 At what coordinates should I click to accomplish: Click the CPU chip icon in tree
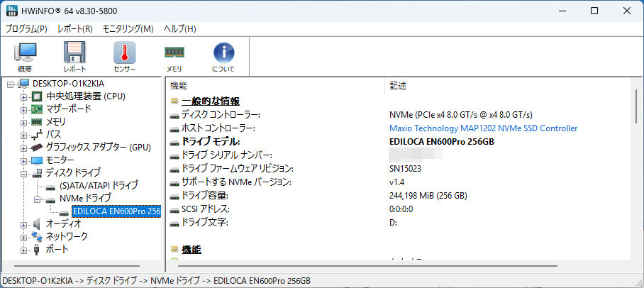[37, 97]
